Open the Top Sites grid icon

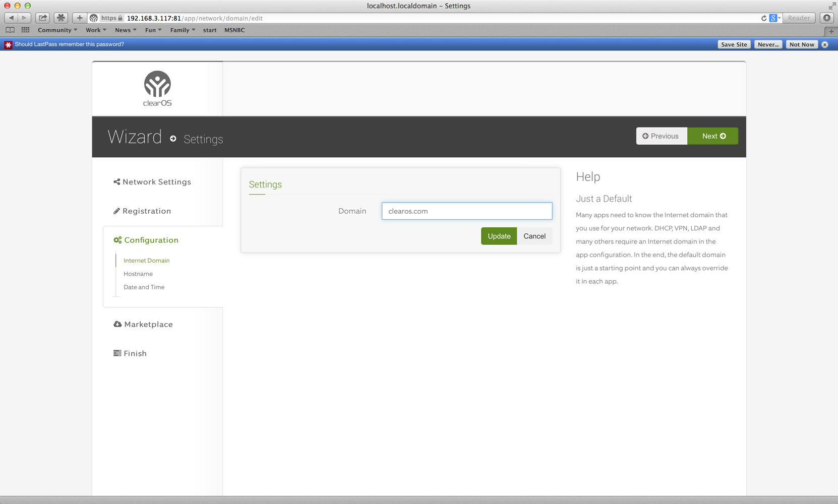pyautogui.click(x=25, y=30)
